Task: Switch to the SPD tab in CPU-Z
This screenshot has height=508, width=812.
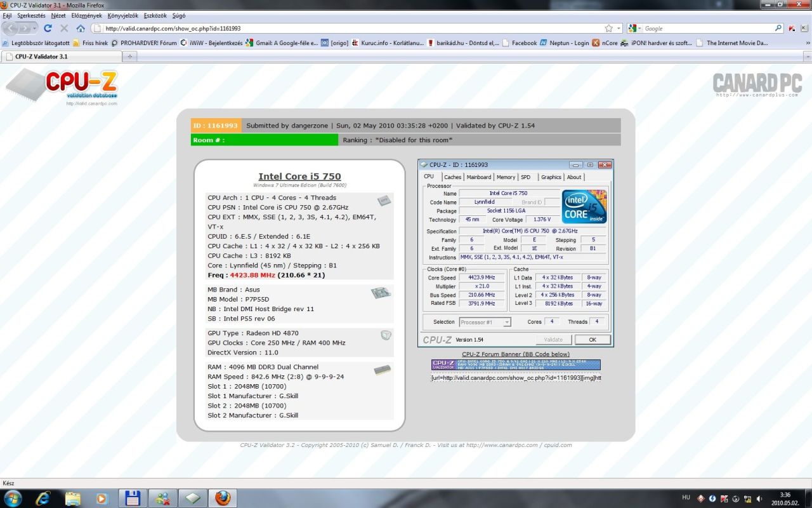Action: [526, 177]
